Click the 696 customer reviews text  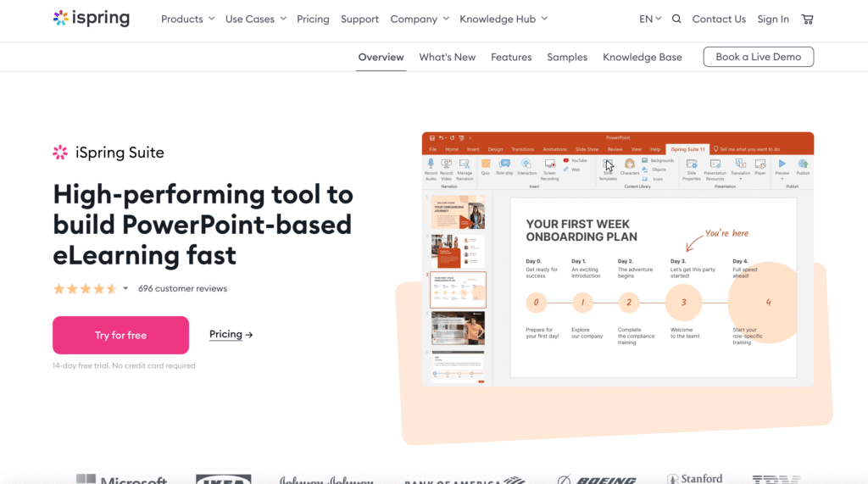183,288
